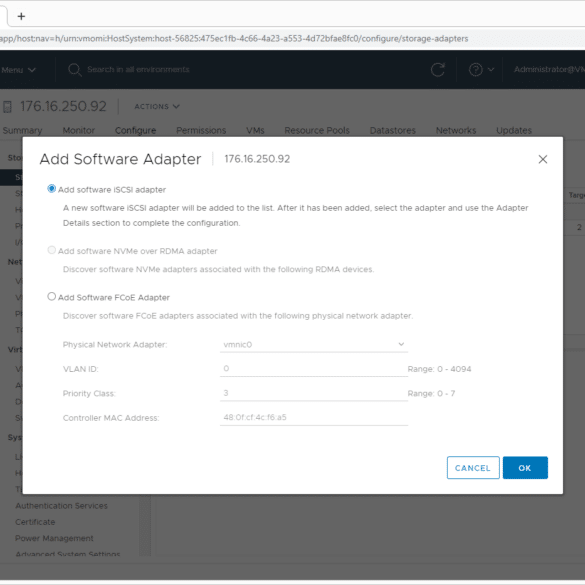This screenshot has height=585, width=585.
Task: Expand the Actions dropdown menu
Action: (157, 107)
